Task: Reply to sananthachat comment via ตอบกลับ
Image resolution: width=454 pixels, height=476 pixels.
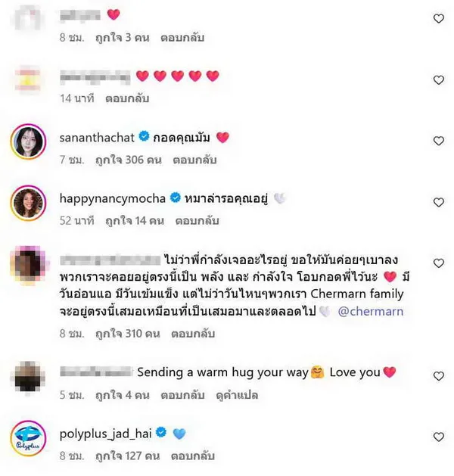Action: (194, 160)
